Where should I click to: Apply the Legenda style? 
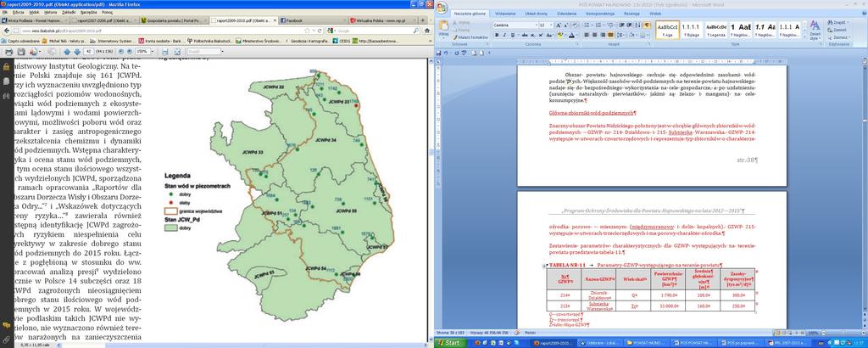tap(716, 30)
